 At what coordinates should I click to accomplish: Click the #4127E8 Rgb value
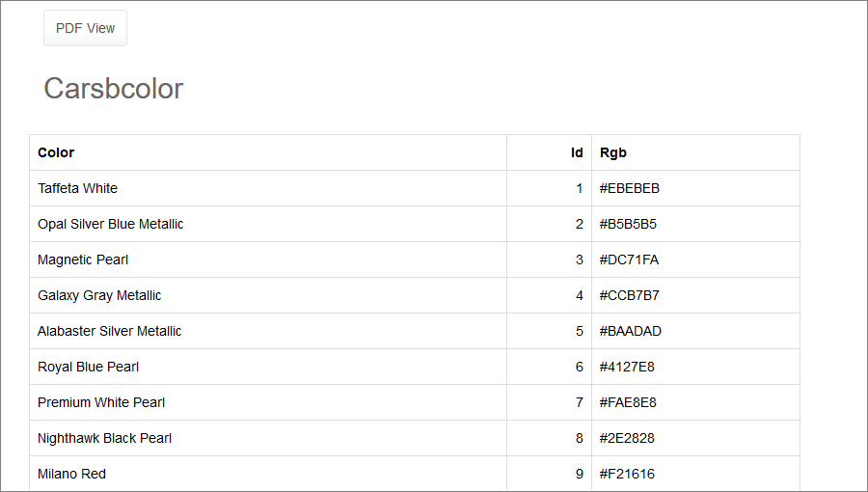click(x=628, y=367)
